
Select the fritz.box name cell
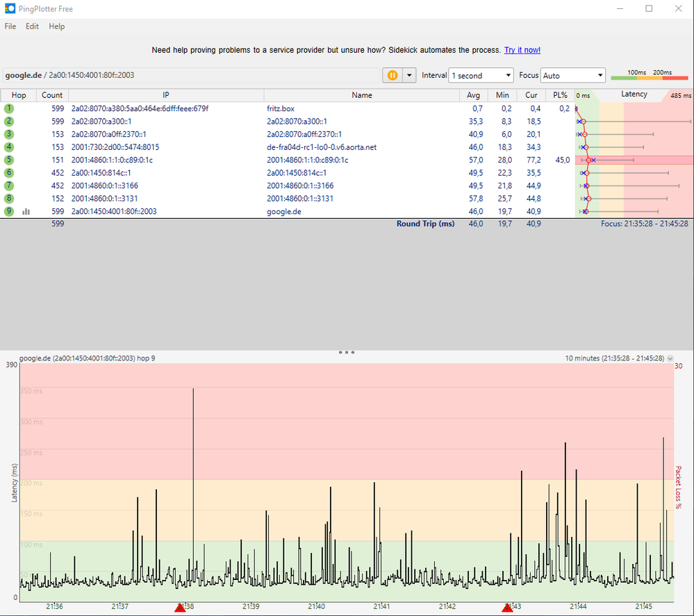281,108
